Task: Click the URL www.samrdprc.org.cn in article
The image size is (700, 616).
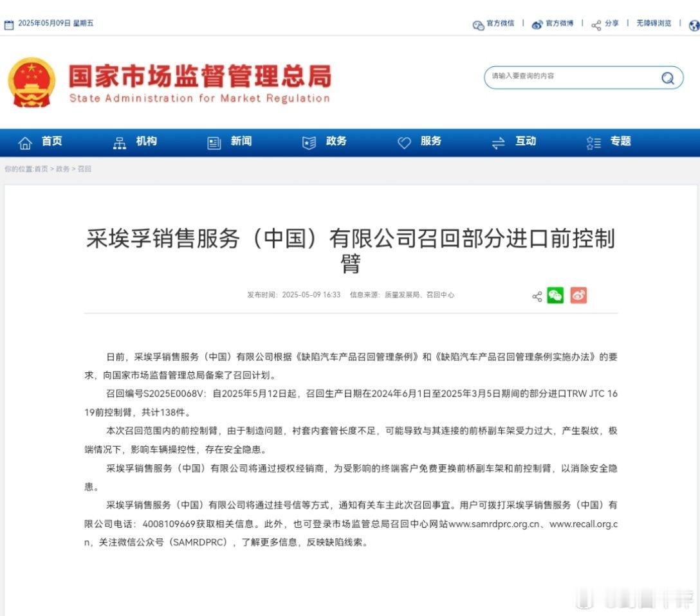Action: tap(493, 524)
